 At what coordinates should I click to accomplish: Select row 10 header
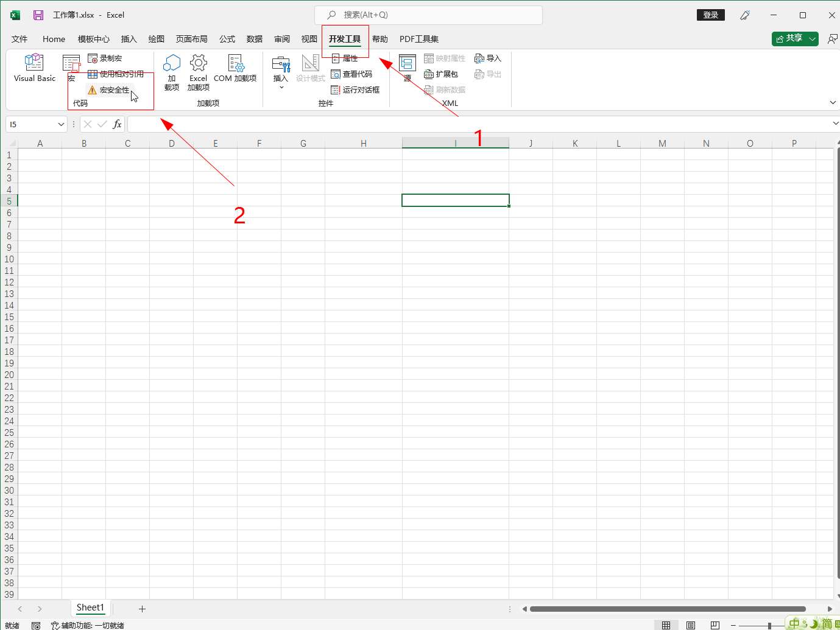tap(9, 259)
